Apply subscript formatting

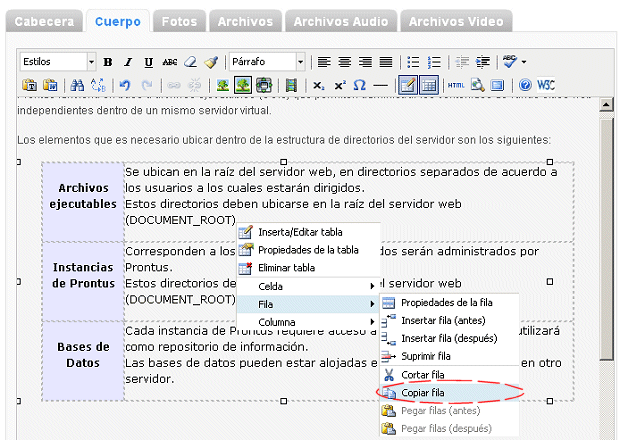point(319,85)
